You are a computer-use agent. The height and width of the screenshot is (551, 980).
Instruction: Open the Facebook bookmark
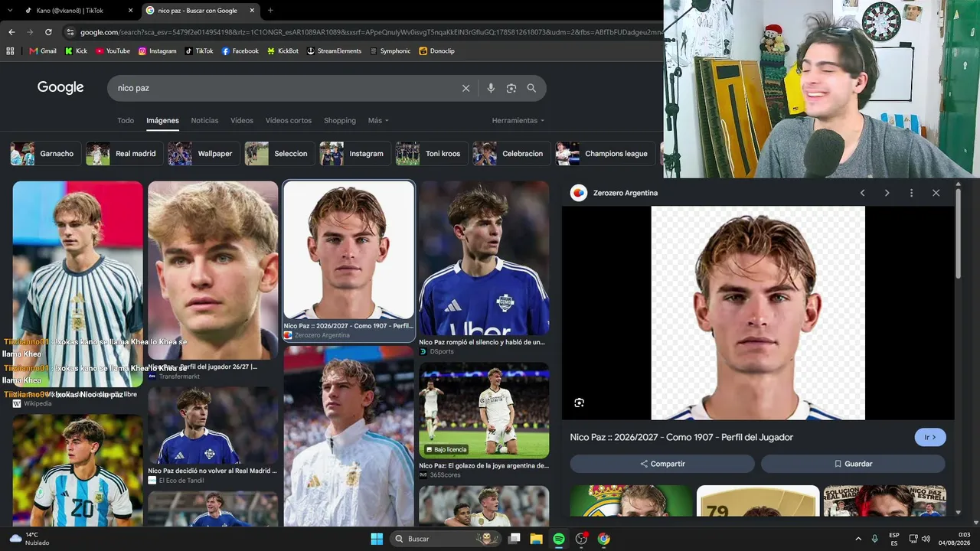(240, 51)
